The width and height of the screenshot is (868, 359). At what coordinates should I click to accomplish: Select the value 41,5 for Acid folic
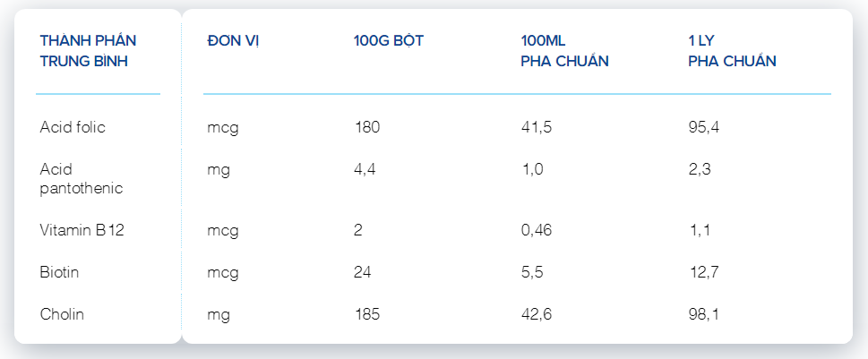coord(537,128)
